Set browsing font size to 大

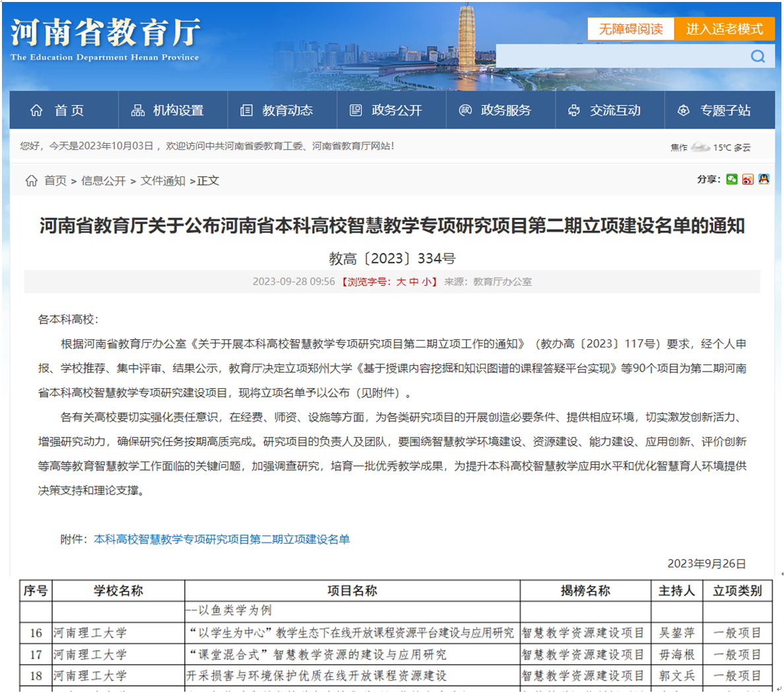click(x=401, y=282)
